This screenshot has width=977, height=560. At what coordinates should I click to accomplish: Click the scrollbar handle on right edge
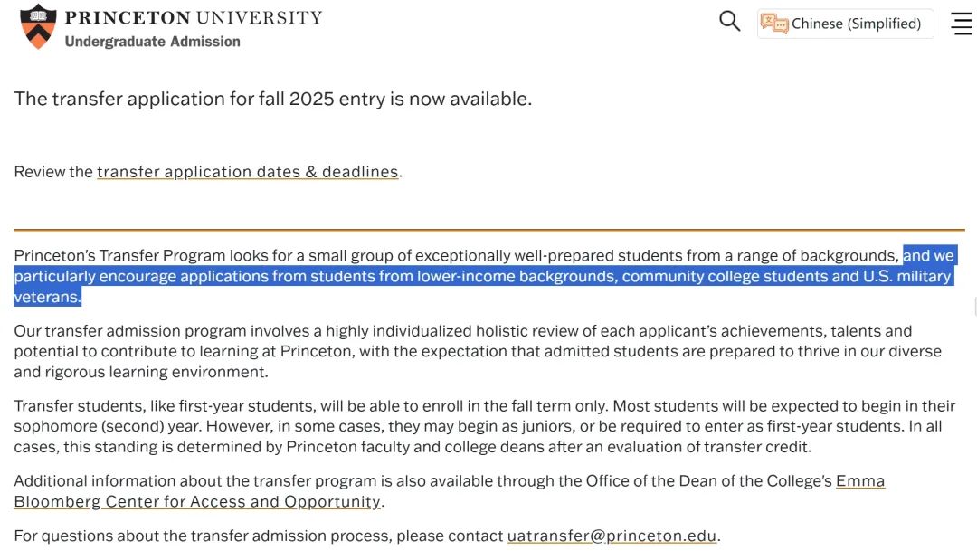974,307
